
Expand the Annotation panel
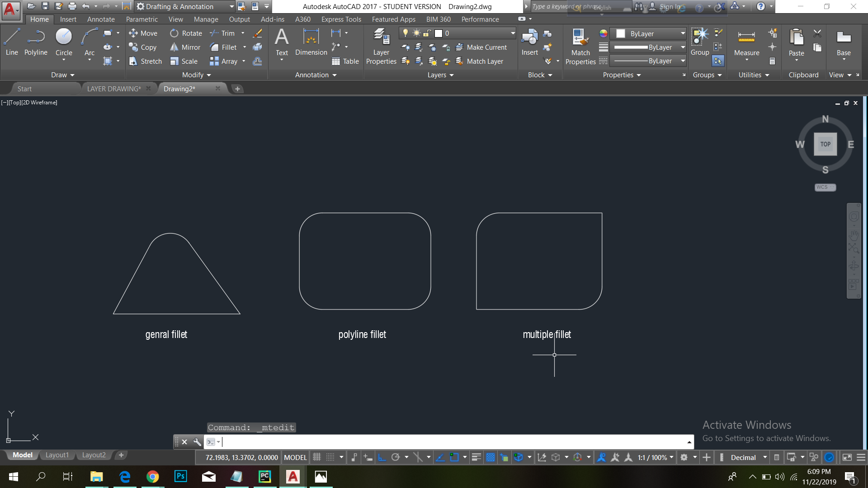tap(316, 75)
